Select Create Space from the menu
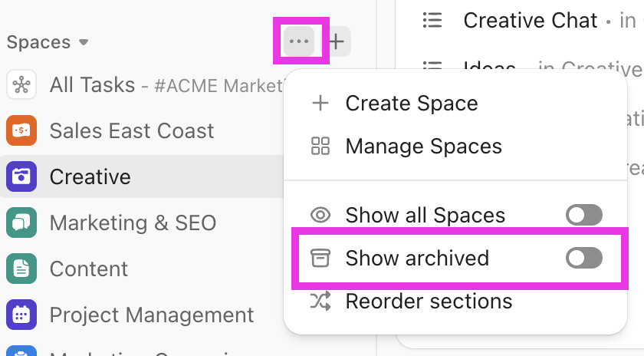 click(411, 103)
